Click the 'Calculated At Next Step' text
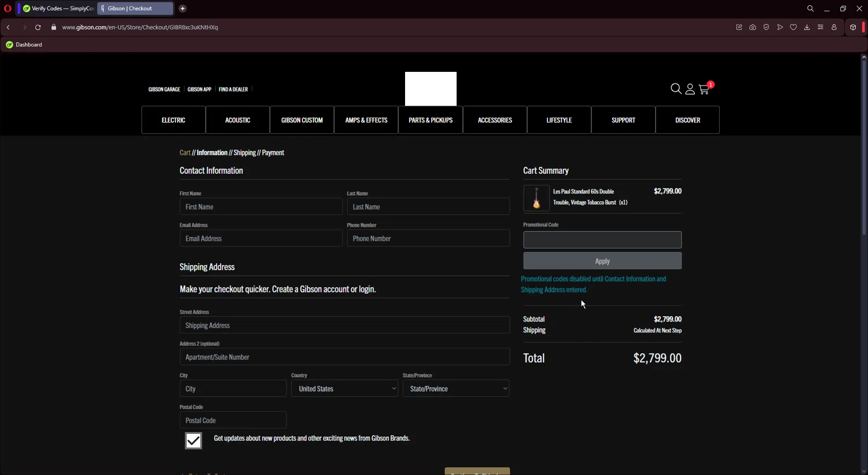Viewport: 868px width, 475px height. (x=657, y=331)
